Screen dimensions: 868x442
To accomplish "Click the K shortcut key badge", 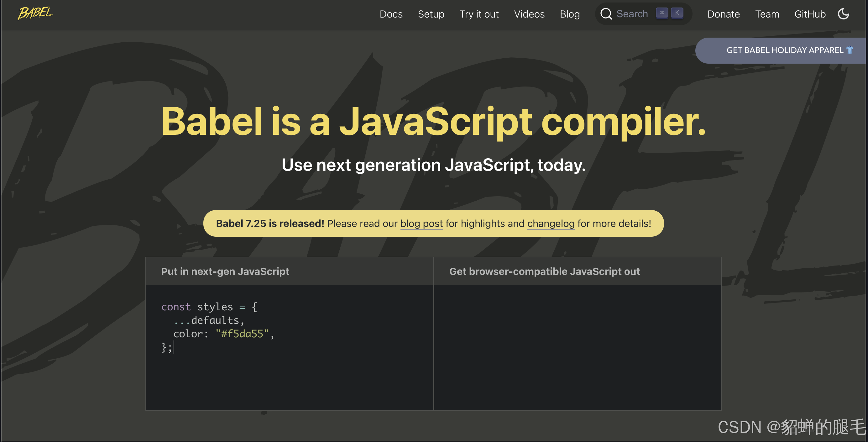I will point(677,13).
